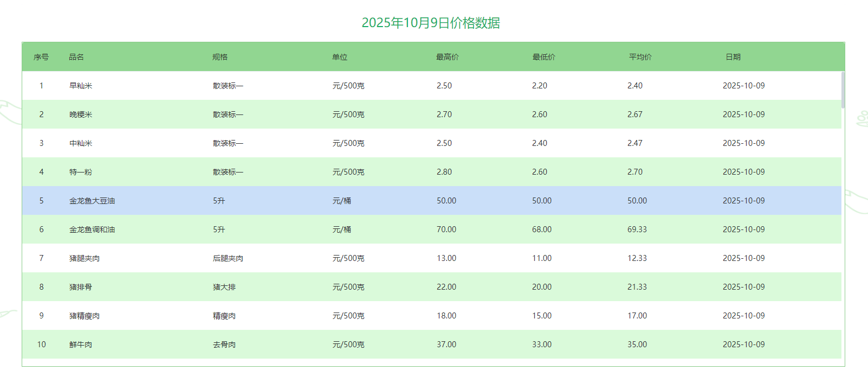Click the 平均价 column header
Viewport: 868px width, 370px height.
(x=640, y=57)
